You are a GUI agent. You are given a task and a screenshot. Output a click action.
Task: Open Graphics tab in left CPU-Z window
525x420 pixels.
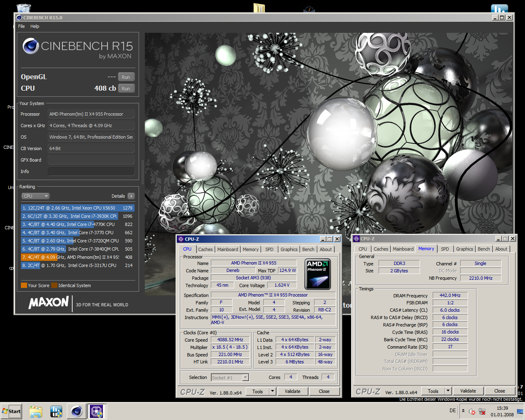[289, 249]
